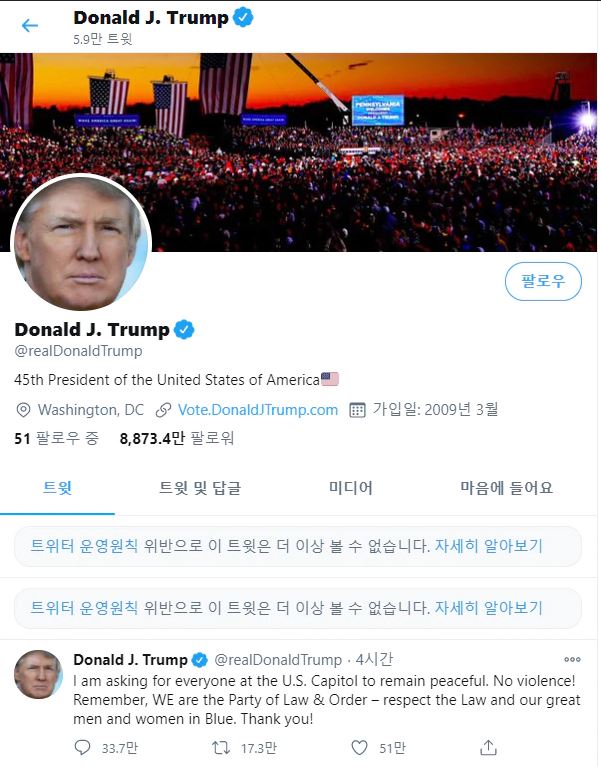This screenshot has width=601, height=767.
Task: Click the verified badge beside profile name
Action: tap(184, 330)
